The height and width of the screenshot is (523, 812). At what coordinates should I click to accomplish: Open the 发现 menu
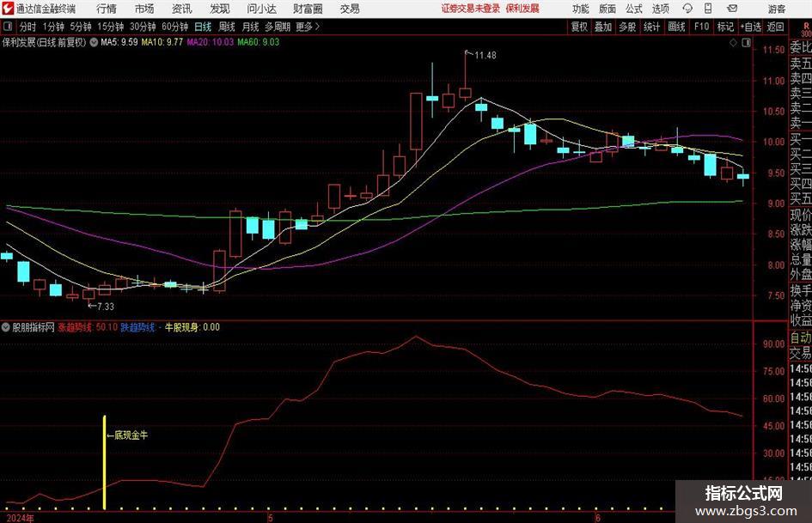(220, 9)
